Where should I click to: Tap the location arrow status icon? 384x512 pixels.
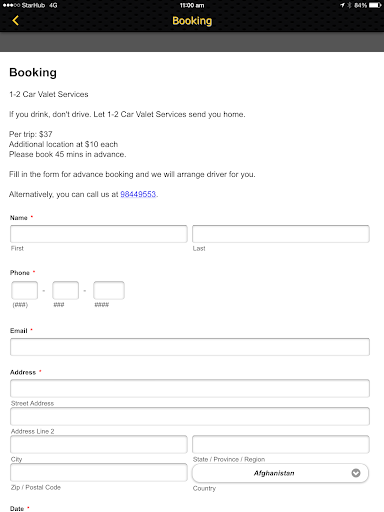pos(342,5)
